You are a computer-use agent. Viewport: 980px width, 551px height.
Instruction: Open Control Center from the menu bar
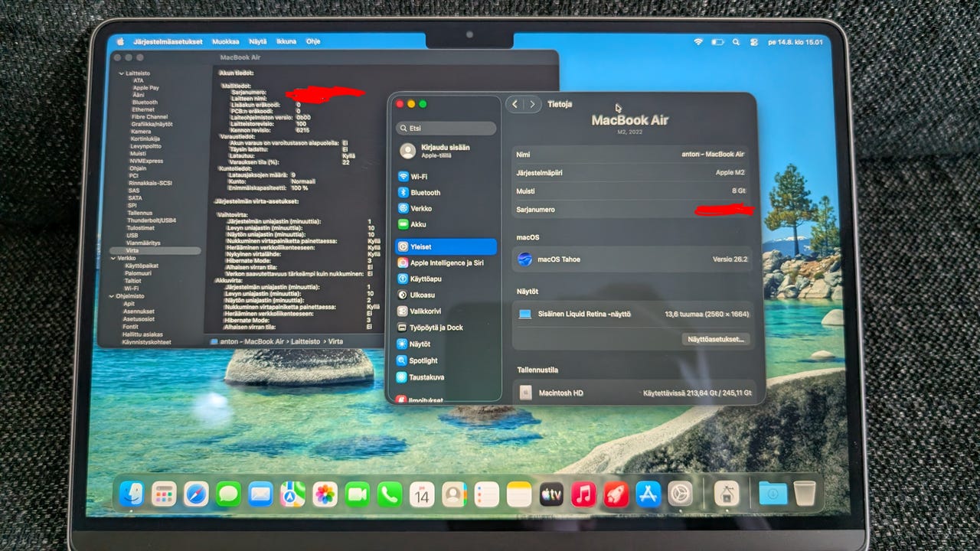(754, 42)
